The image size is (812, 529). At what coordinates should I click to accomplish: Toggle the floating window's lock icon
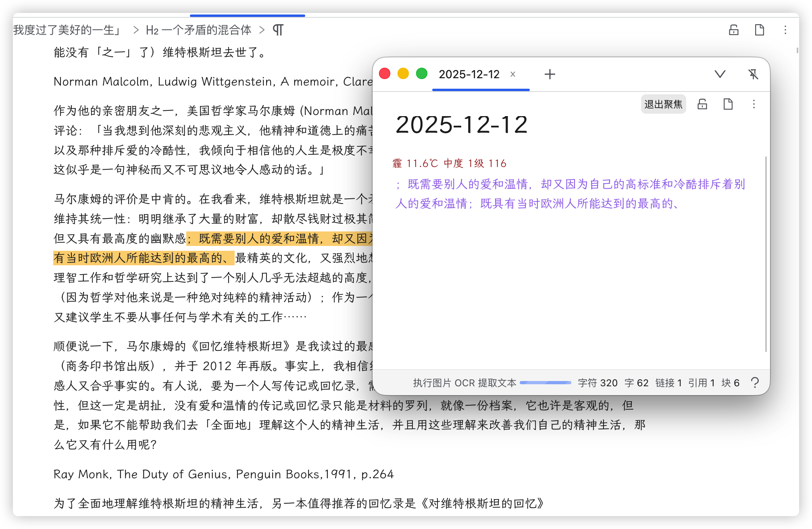[702, 104]
